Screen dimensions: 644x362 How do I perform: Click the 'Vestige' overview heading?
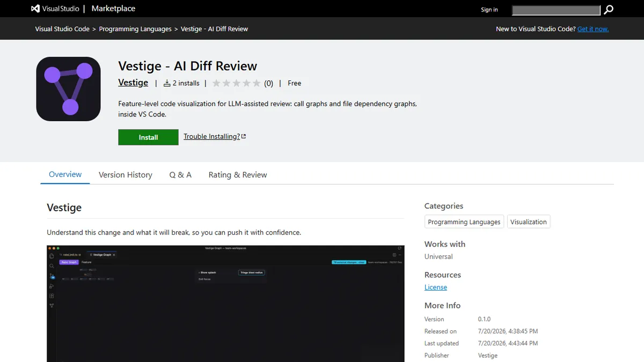[64, 208]
